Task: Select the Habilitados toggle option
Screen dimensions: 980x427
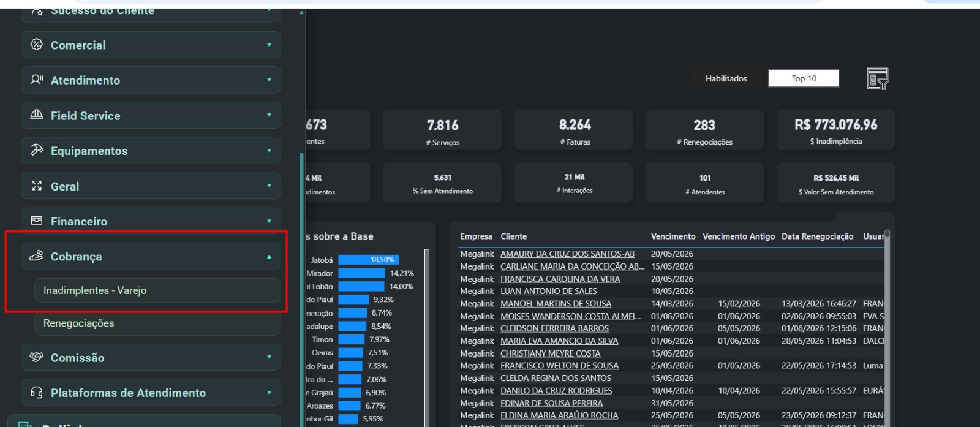Action: click(726, 78)
